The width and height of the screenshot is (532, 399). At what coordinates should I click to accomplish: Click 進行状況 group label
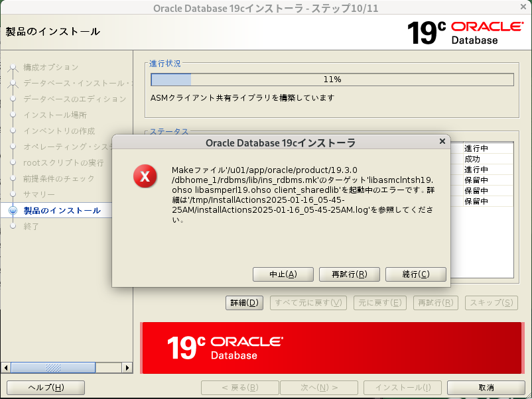pyautogui.click(x=165, y=64)
